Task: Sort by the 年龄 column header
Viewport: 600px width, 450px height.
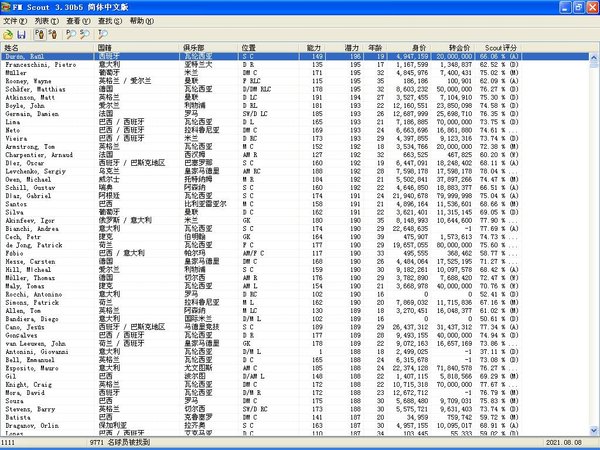Action: (x=375, y=47)
